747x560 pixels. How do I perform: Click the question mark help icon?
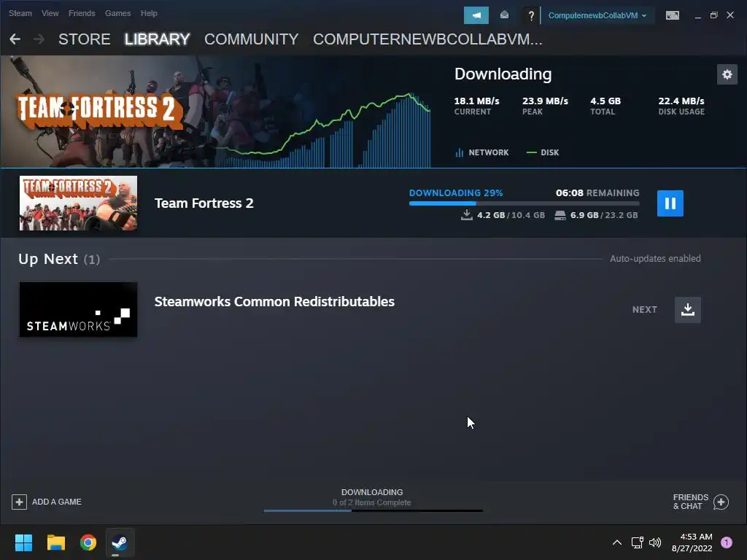point(531,16)
